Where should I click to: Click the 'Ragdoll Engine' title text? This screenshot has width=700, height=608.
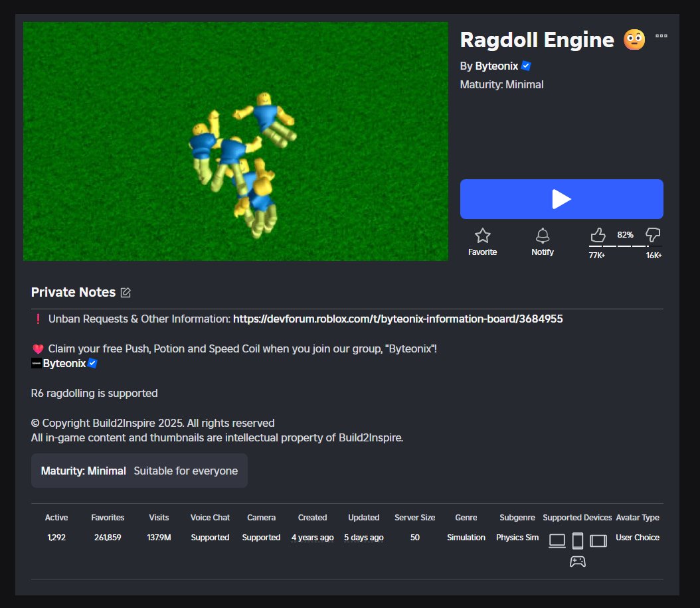[537, 40]
